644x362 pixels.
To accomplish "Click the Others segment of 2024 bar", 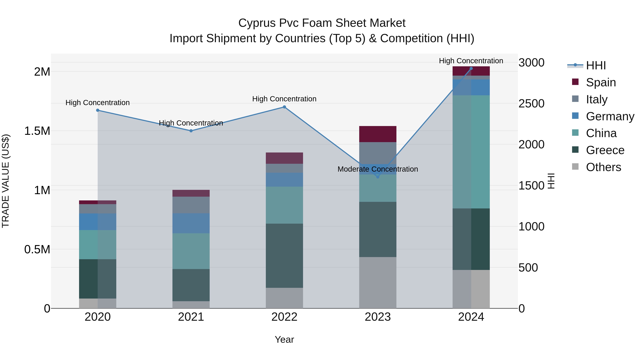I will 471,289.
